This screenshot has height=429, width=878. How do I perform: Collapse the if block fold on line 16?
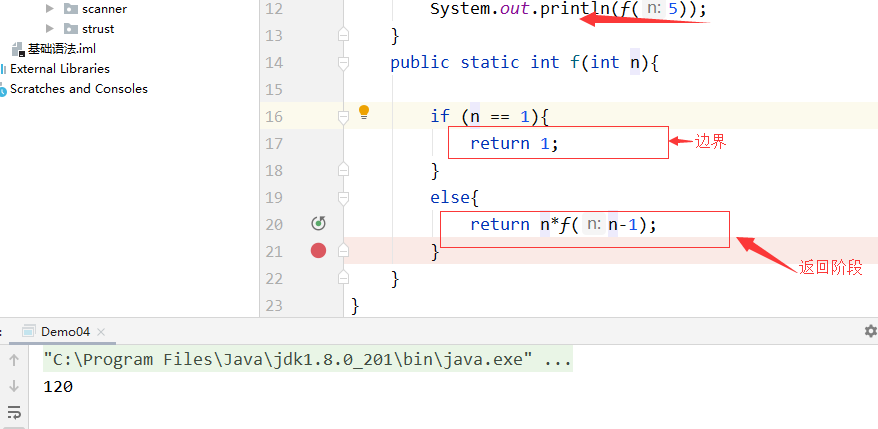343,116
